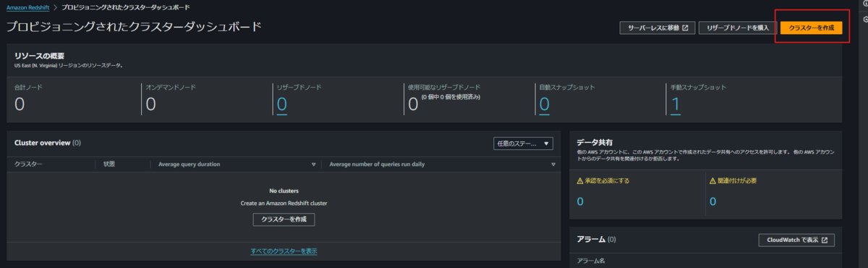Click the クラスター column header
The width and height of the screenshot is (868, 268).
28,164
